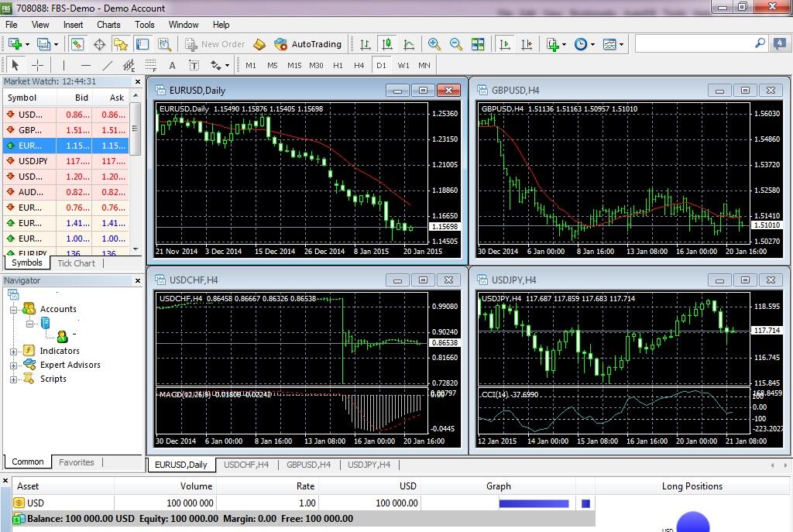Image resolution: width=793 pixels, height=532 pixels.
Task: Open the Periods clock dropdown
Action: [x=592, y=44]
